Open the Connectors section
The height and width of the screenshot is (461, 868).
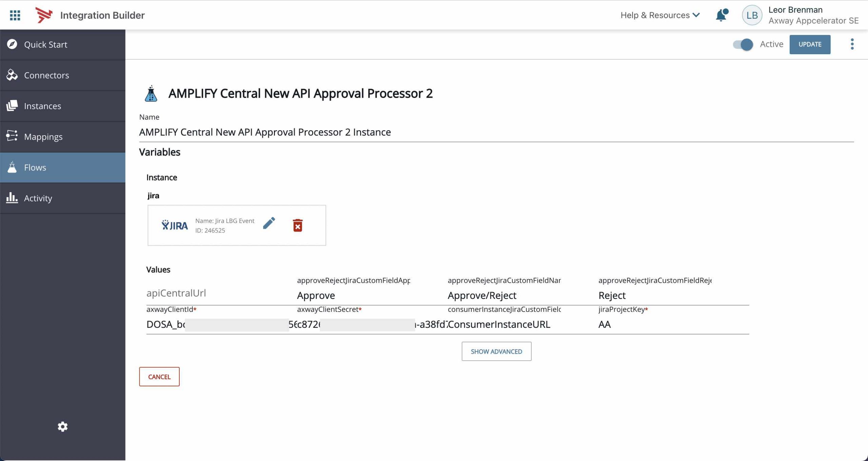click(63, 75)
